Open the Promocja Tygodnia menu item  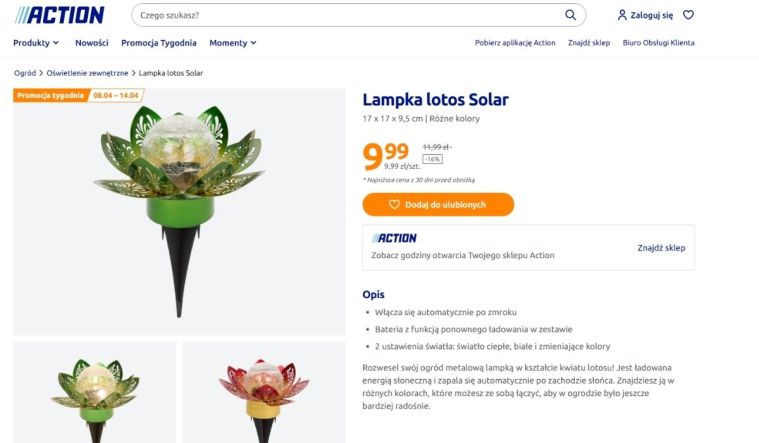click(x=158, y=43)
